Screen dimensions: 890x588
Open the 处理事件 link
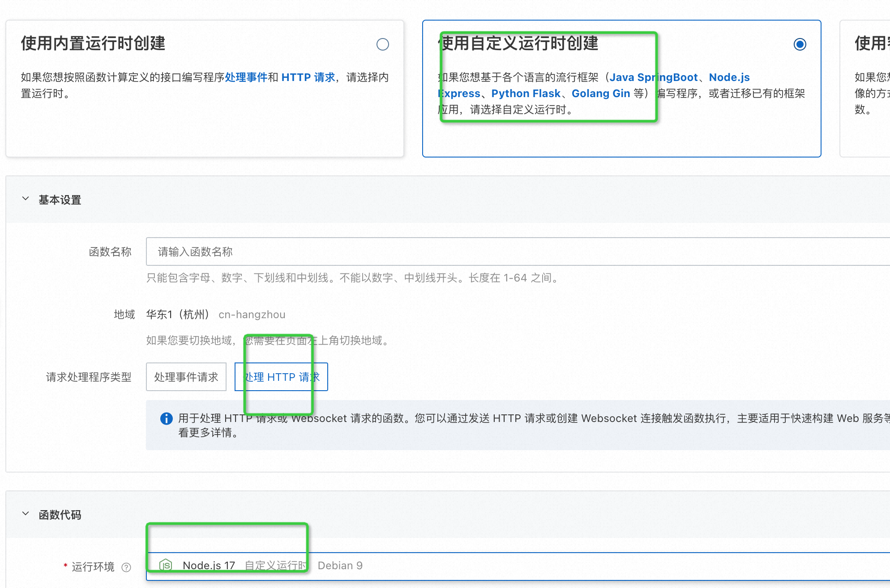[x=246, y=77]
